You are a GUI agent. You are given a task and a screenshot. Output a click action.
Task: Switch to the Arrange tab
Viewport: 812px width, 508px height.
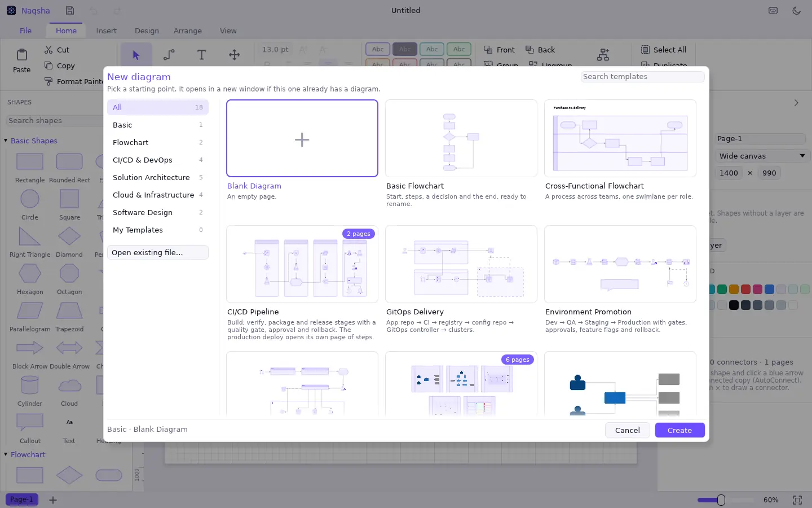click(x=188, y=31)
